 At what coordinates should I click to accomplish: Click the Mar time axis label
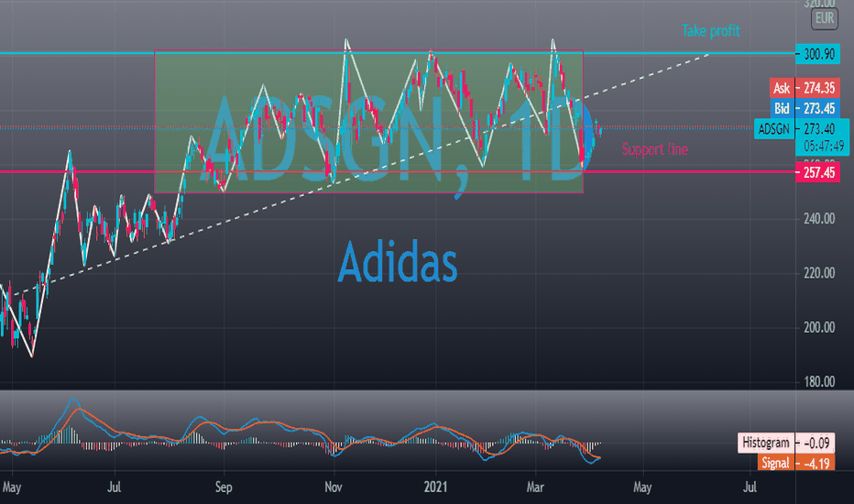535,487
